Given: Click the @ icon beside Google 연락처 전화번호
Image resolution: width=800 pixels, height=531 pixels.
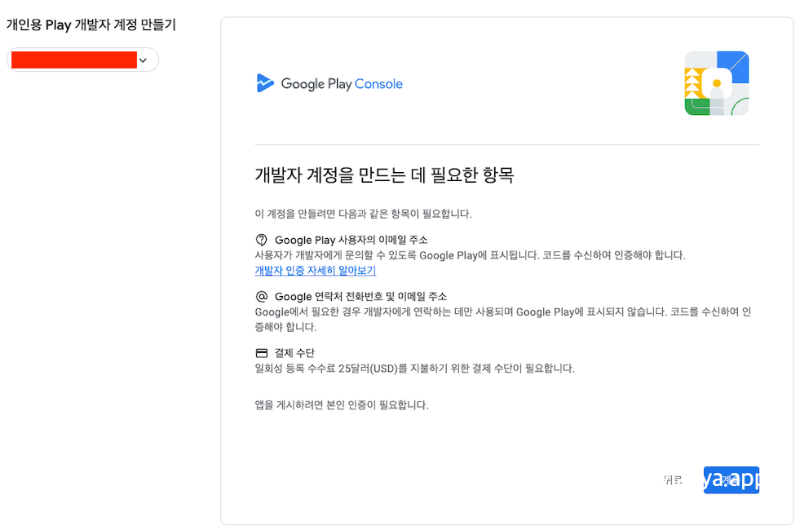Looking at the screenshot, I should [x=261, y=296].
